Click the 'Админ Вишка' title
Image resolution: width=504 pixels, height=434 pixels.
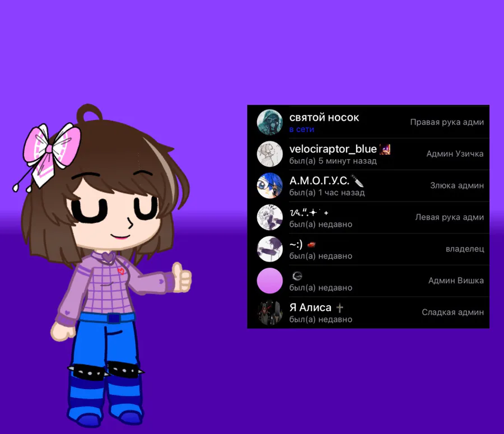(x=456, y=281)
